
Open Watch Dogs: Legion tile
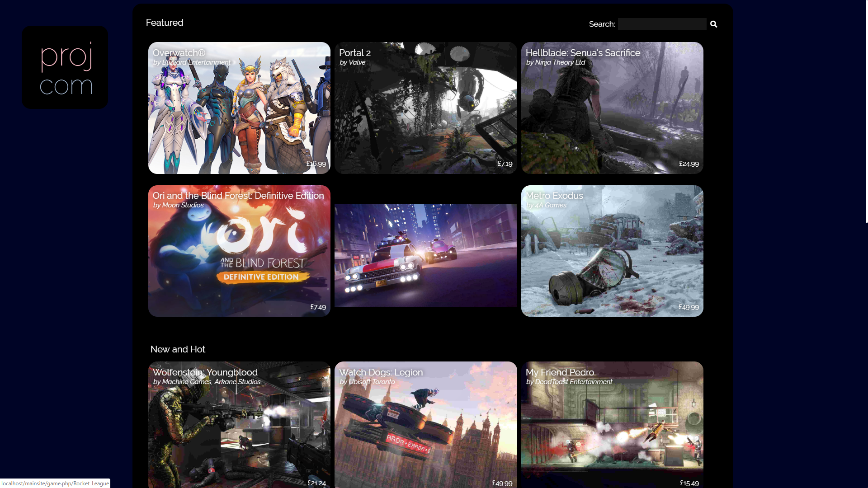pos(425,425)
